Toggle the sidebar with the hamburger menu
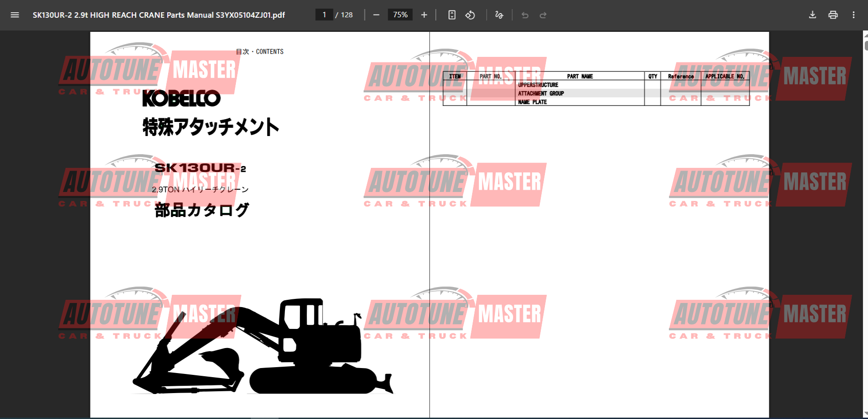 coord(15,15)
